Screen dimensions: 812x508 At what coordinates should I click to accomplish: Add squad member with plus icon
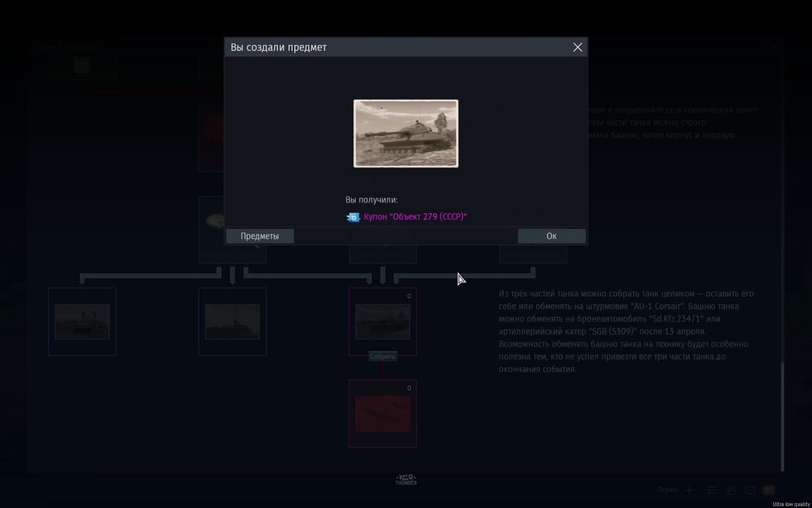point(690,490)
